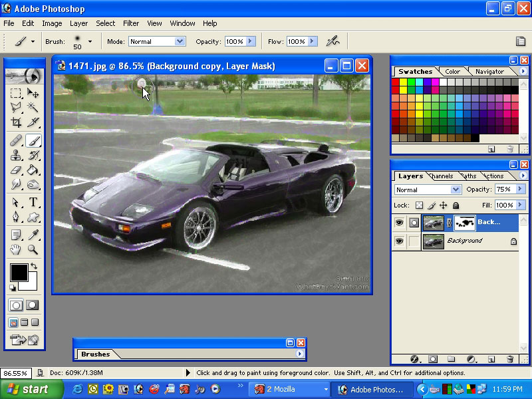532x399 pixels.
Task: Click the Adobe Photoshop taskbar button
Action: (x=372, y=389)
